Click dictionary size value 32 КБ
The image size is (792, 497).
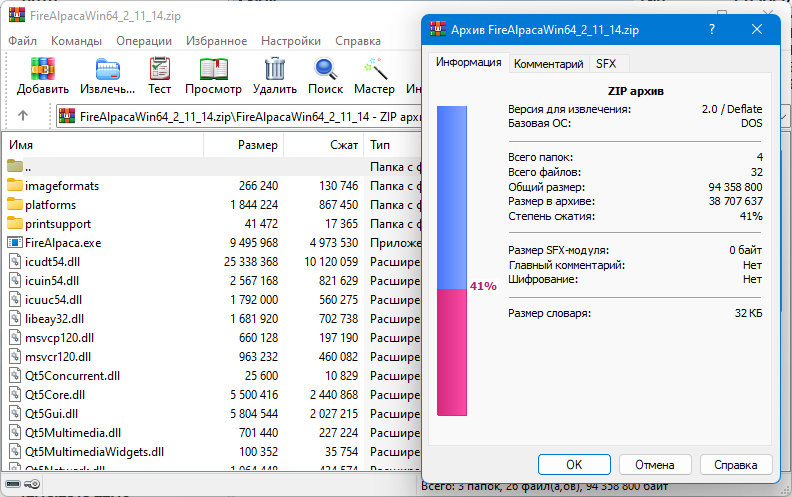tap(748, 313)
